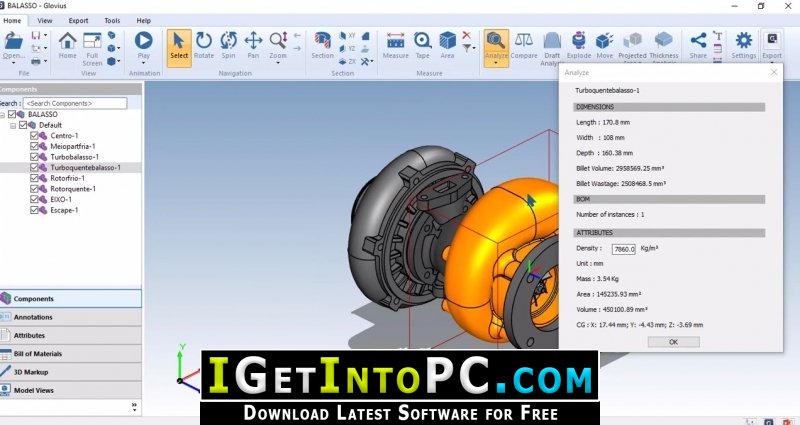
Task: Select the Rotate navigation tool
Action: (x=204, y=46)
